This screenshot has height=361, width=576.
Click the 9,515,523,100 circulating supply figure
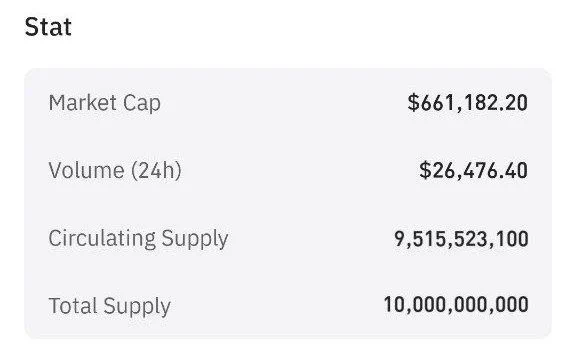(x=461, y=239)
